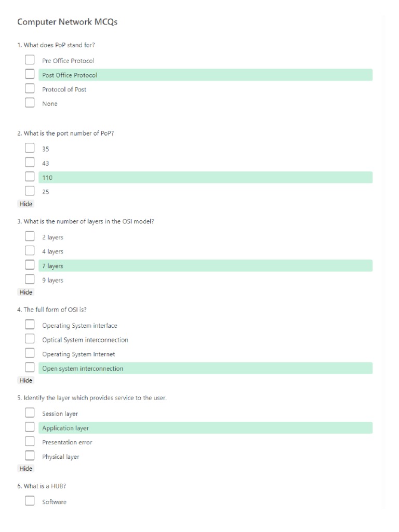Tick the 'Post Office Protocol' option checkbox
This screenshot has height=532, width=399.
click(x=30, y=75)
